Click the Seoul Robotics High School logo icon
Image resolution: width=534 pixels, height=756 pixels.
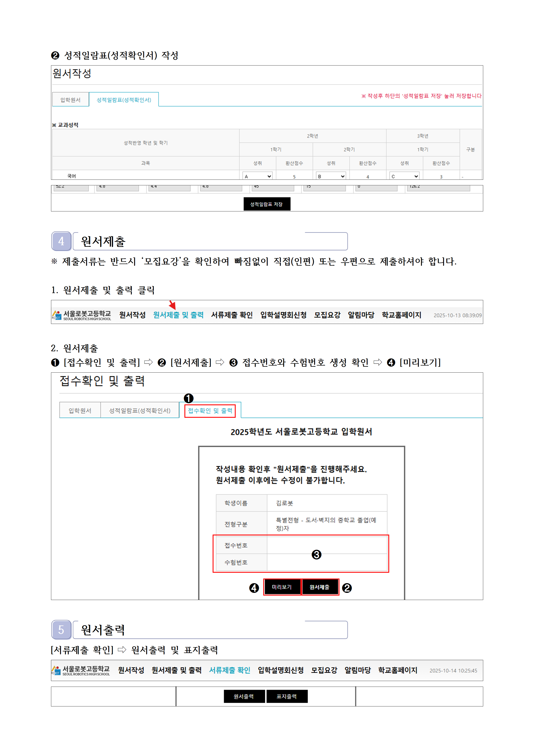tap(57, 315)
